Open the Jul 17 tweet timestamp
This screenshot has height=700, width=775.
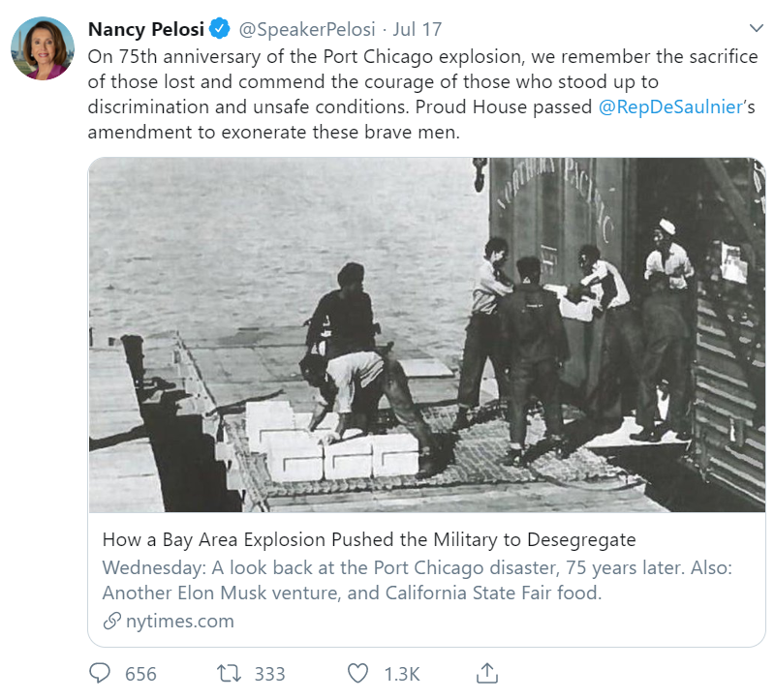(x=418, y=28)
